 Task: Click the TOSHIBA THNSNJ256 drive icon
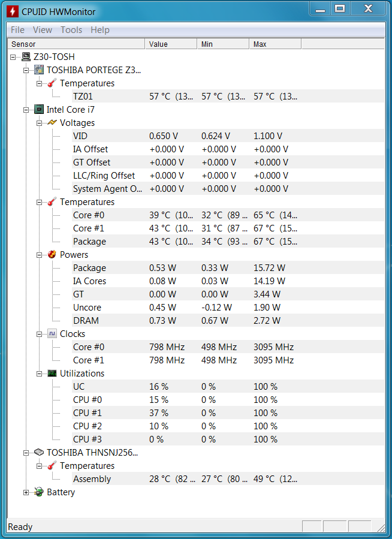coord(39,453)
